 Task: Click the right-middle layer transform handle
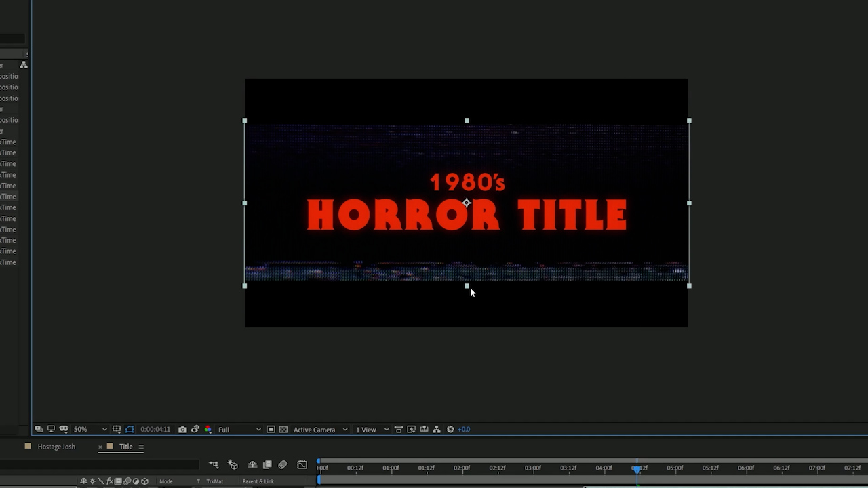click(x=689, y=203)
